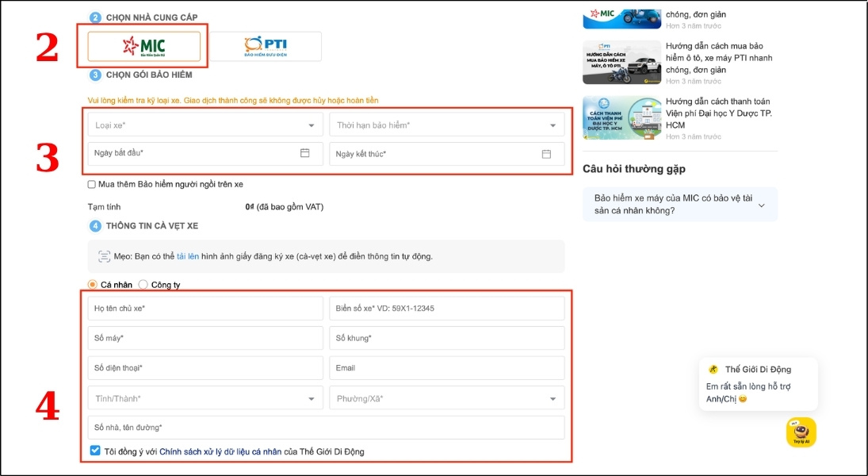Screen dimensions: 868x476
Task: Open PTI car insurance article thumbnail
Action: pyautogui.click(x=621, y=62)
